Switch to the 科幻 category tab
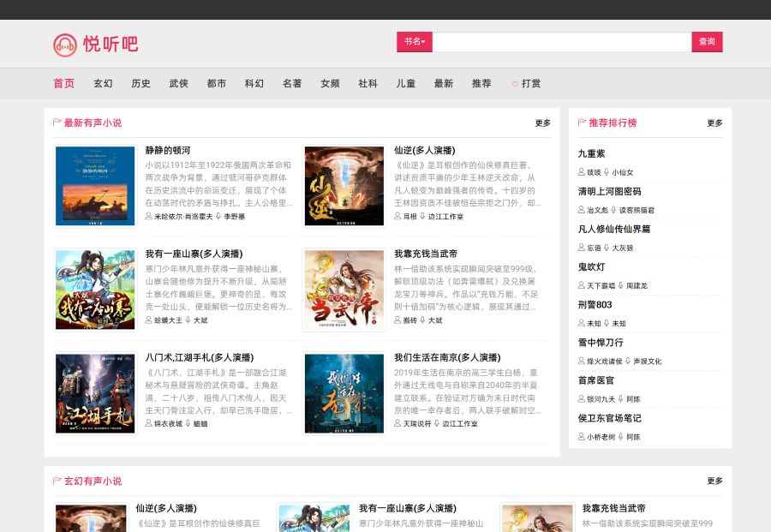Viewport: 771px width, 532px height. (x=254, y=84)
